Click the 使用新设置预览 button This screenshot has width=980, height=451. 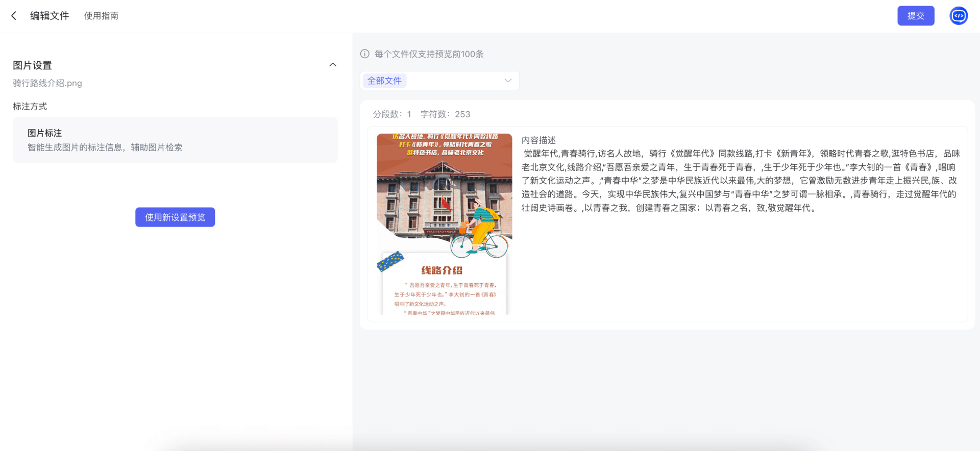coord(175,217)
